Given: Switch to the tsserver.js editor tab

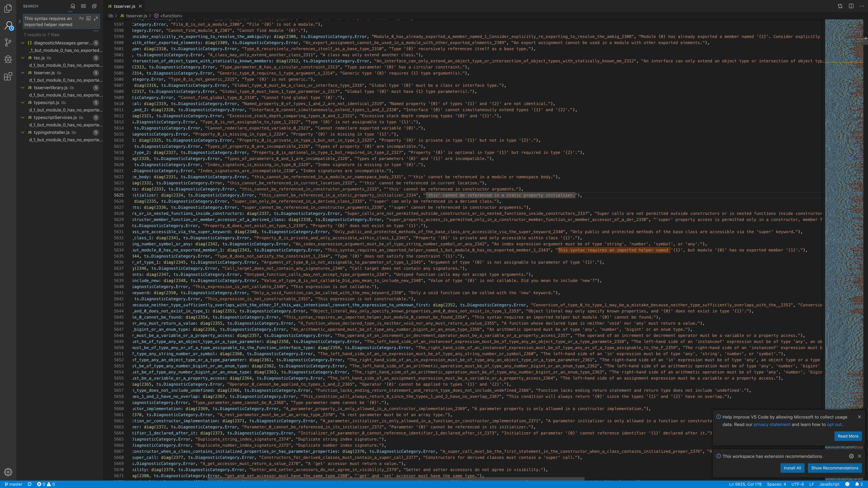Looking at the screenshot, I should pos(124,6).
